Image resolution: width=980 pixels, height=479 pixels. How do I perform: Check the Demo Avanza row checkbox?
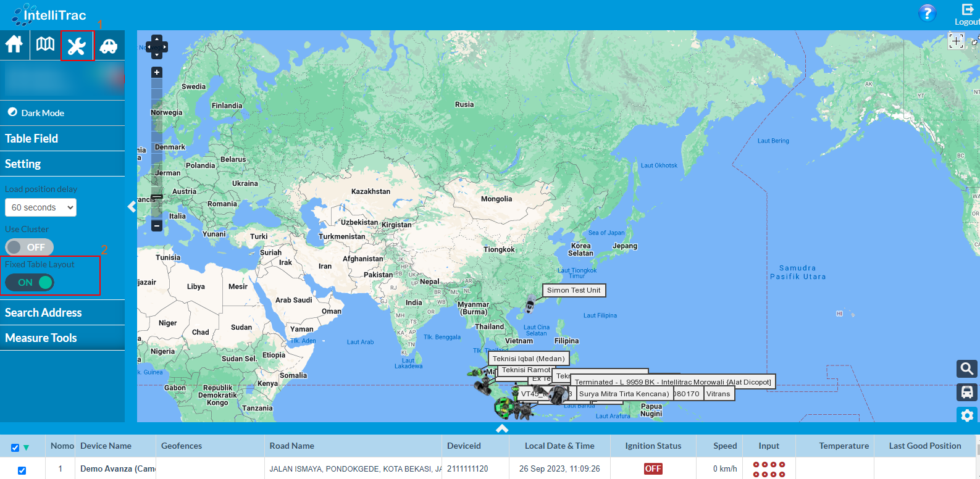pyautogui.click(x=22, y=470)
